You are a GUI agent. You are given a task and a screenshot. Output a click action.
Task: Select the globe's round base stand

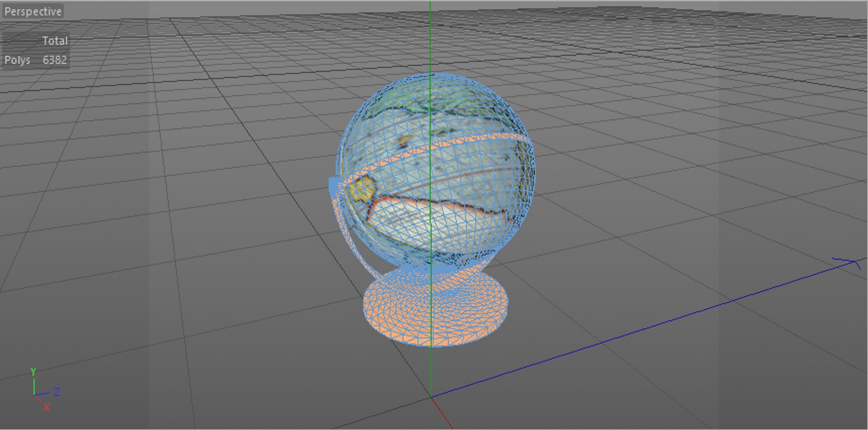point(435,306)
